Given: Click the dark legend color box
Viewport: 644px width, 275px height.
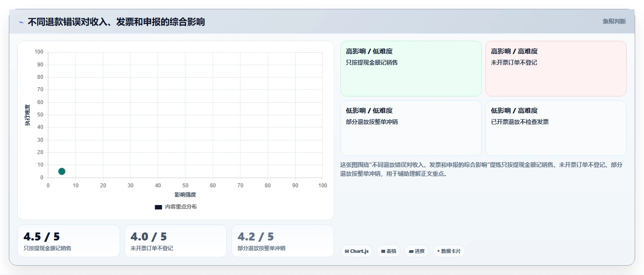Looking at the screenshot, I should pos(158,207).
